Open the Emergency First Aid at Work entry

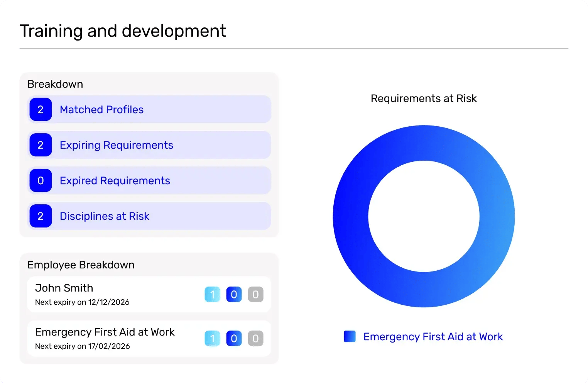116,338
